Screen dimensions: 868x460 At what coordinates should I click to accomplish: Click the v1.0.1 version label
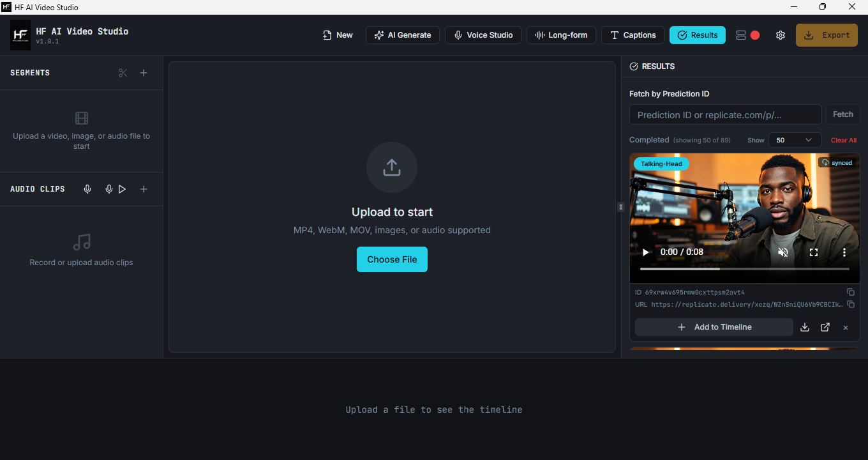[47, 42]
